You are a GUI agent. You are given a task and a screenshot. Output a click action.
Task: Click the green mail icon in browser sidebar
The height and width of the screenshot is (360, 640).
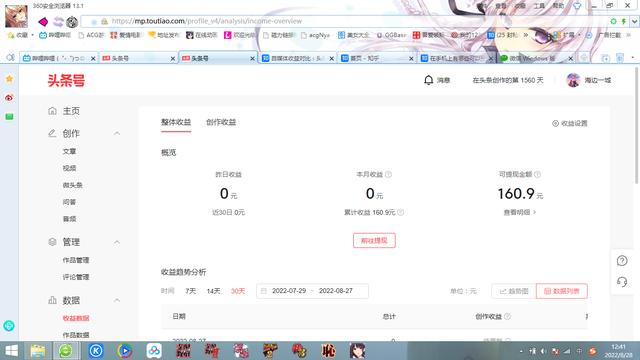click(x=9, y=117)
